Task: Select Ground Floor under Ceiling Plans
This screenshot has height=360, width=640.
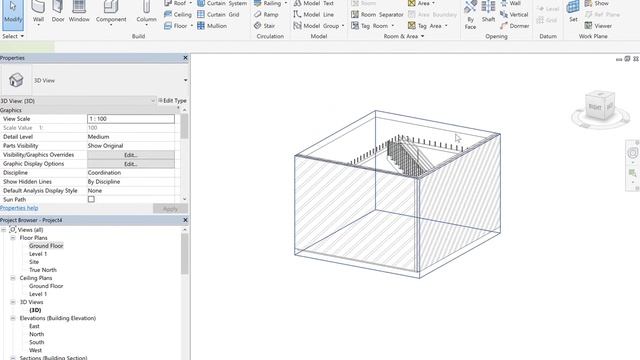Action: (x=46, y=286)
